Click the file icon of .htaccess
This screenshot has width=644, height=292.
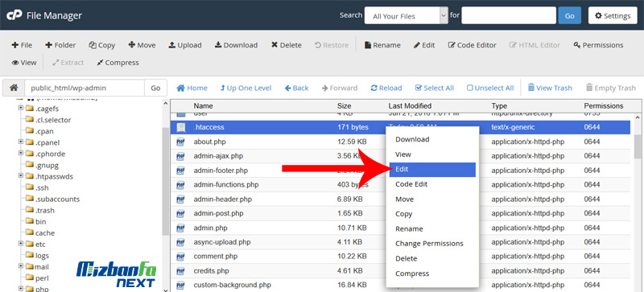point(180,128)
